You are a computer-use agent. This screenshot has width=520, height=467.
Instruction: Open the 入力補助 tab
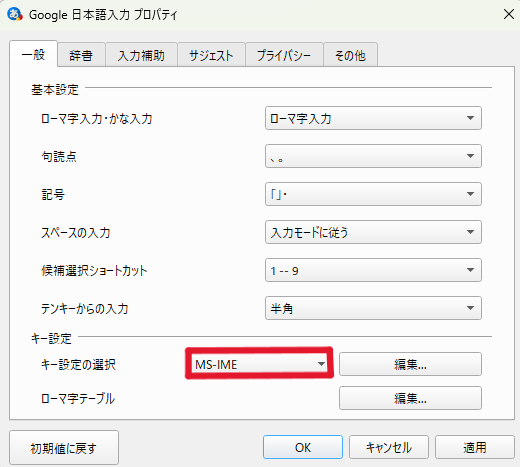141,55
